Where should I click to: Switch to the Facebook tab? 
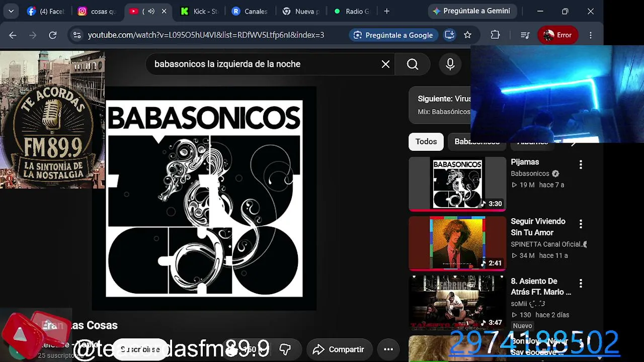[x=46, y=11]
